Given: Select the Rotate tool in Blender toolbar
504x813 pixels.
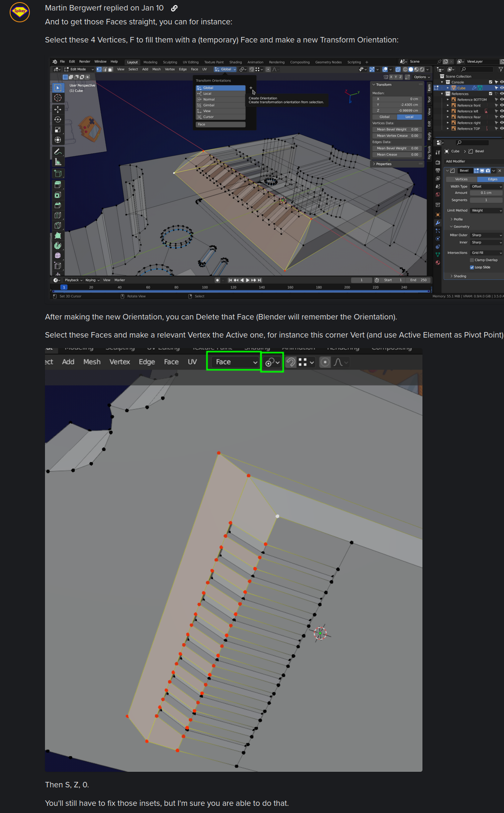Looking at the screenshot, I should pyautogui.click(x=58, y=119).
